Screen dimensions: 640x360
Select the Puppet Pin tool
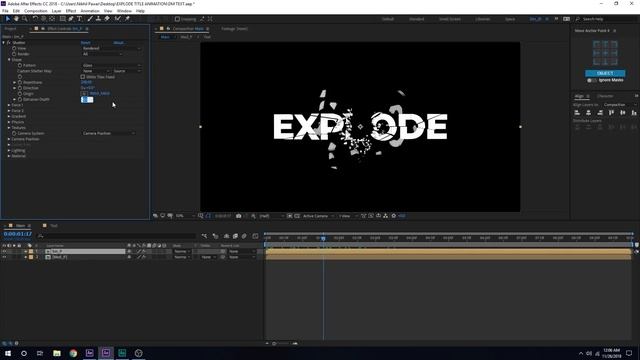(127, 19)
